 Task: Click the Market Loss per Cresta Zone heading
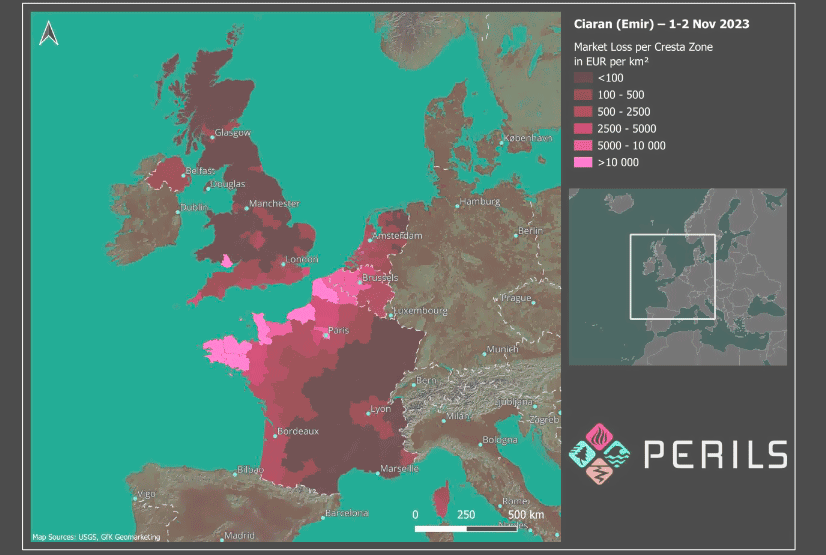tap(643, 47)
